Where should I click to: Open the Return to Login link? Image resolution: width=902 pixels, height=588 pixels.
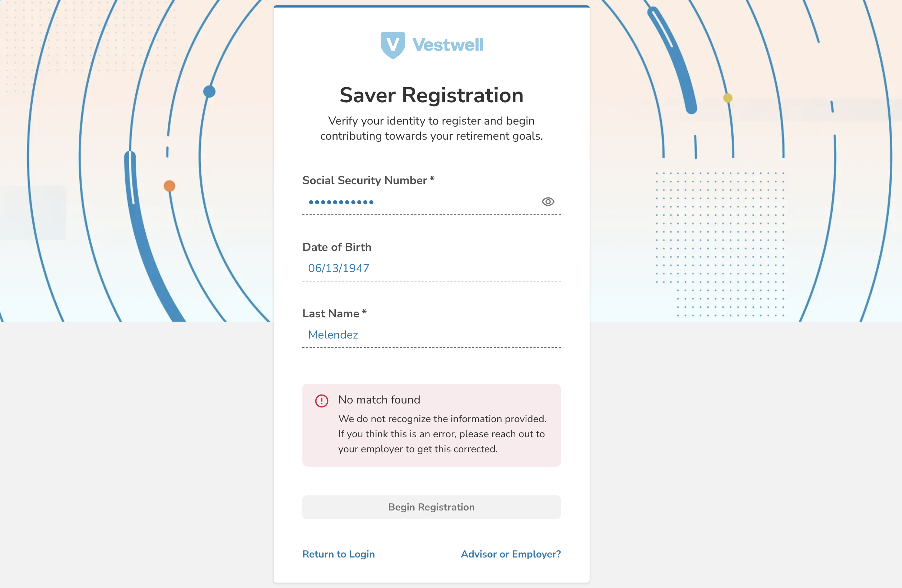[x=339, y=554]
